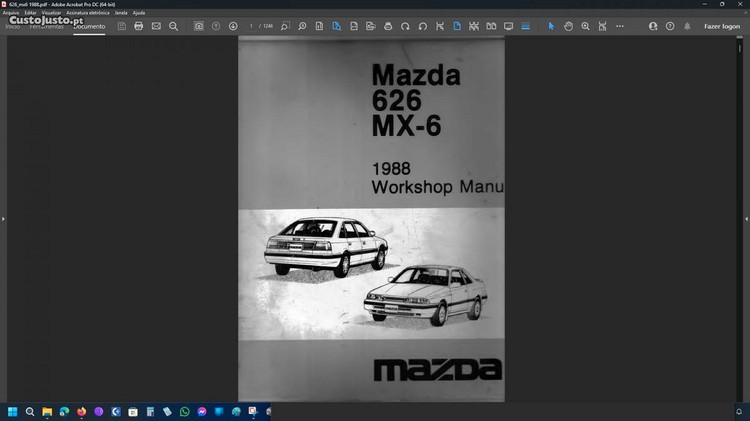This screenshot has height=421, width=750.
Task: Select the hand pan tool
Action: (568, 26)
